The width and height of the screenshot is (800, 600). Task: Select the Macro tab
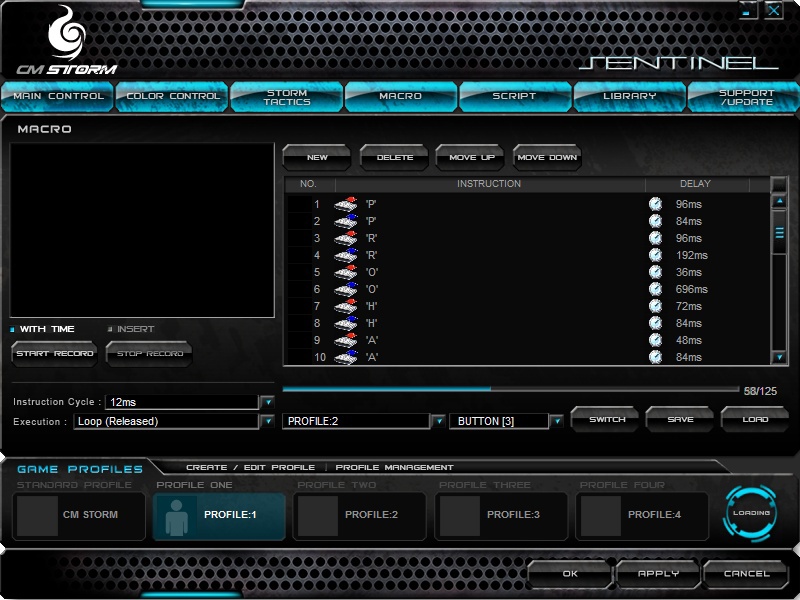coord(401,96)
